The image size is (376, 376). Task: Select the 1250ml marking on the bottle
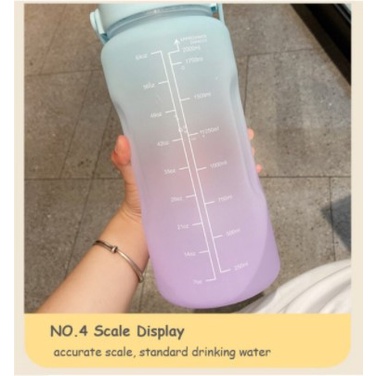point(210,132)
